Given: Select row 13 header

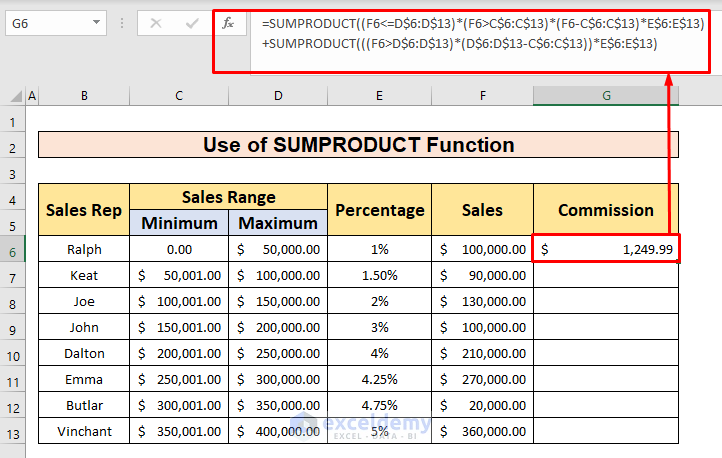Looking at the screenshot, I should (x=13, y=432).
